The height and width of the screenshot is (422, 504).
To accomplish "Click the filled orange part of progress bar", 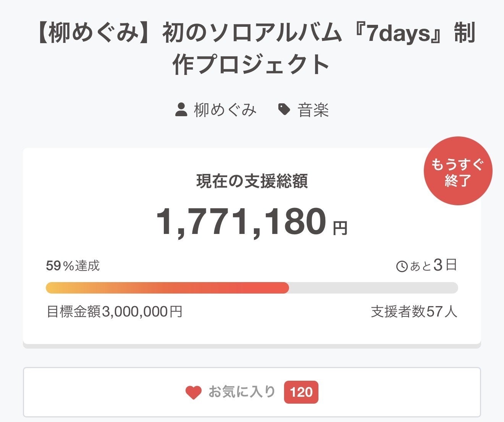I will (x=167, y=288).
